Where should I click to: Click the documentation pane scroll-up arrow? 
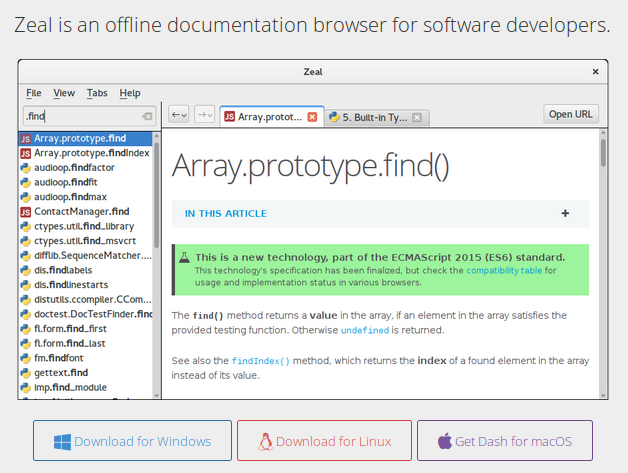pos(603,133)
